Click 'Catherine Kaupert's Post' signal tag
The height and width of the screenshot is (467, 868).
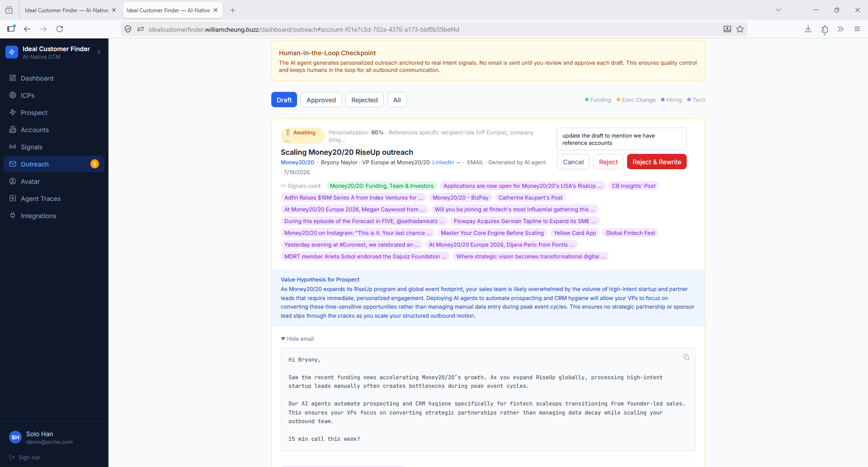530,198
